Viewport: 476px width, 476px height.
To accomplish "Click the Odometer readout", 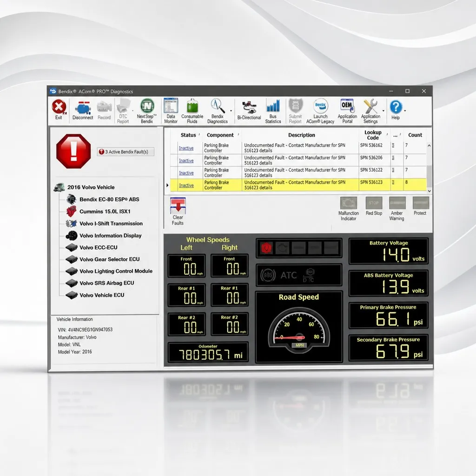I will (x=208, y=352).
